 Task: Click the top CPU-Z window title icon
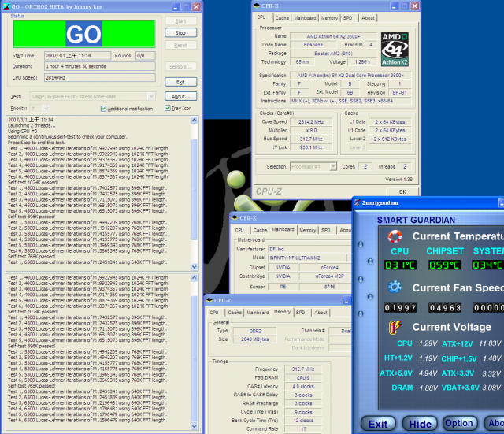point(257,6)
